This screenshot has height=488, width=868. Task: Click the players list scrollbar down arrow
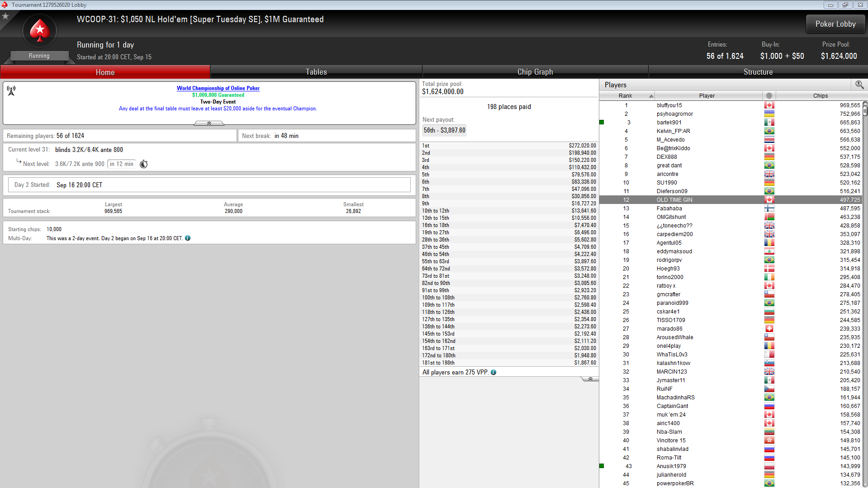click(x=865, y=484)
